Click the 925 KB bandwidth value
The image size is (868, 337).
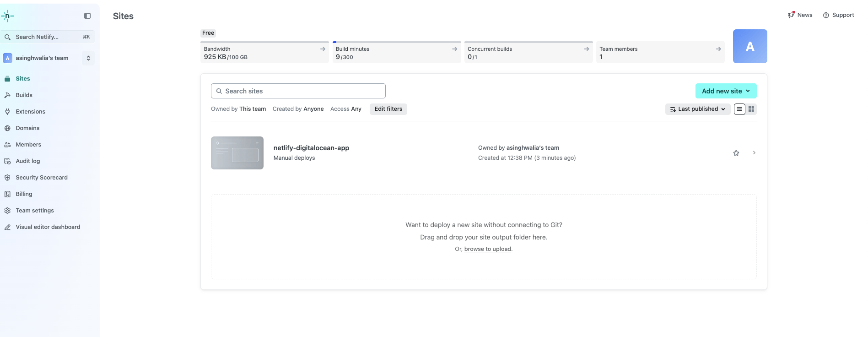point(215,57)
